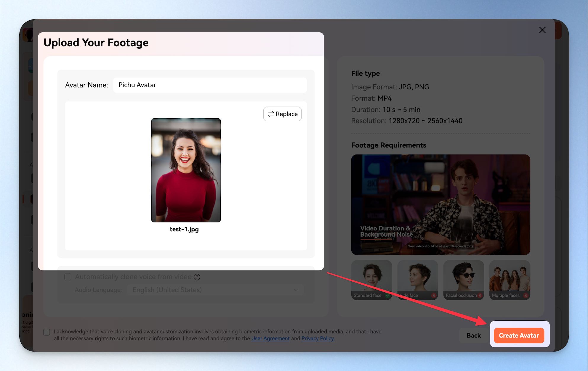This screenshot has height=371, width=588.
Task: Open the Audio Language dropdown
Action: click(215, 290)
